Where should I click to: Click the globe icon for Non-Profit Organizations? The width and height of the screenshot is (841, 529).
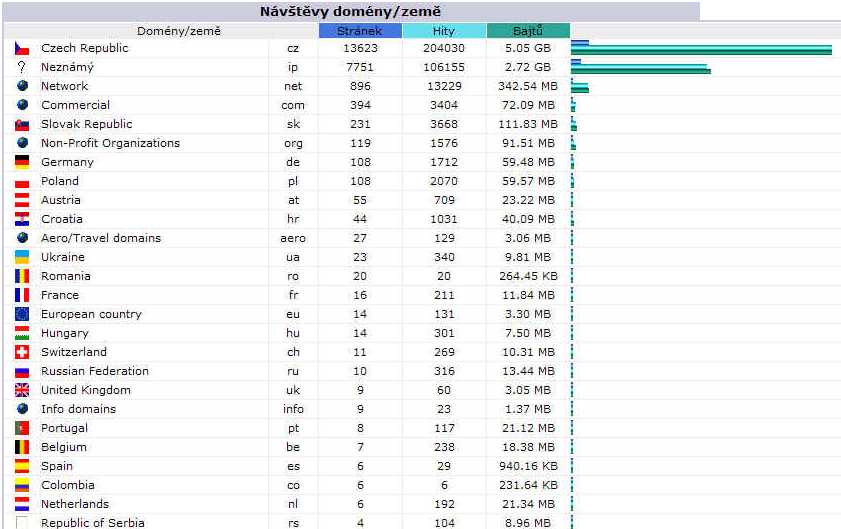pyautogui.click(x=23, y=143)
